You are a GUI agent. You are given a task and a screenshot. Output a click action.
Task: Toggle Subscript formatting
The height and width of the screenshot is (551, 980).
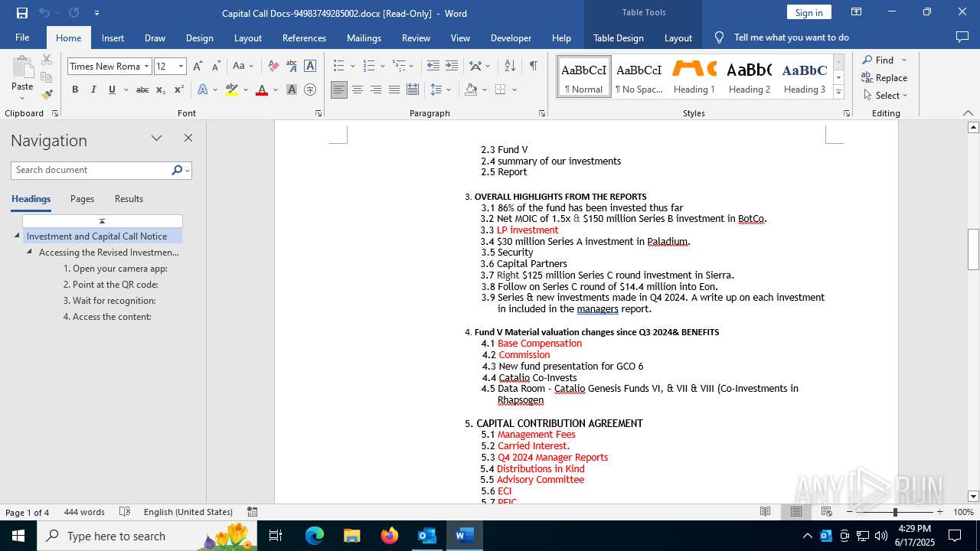(x=161, y=90)
